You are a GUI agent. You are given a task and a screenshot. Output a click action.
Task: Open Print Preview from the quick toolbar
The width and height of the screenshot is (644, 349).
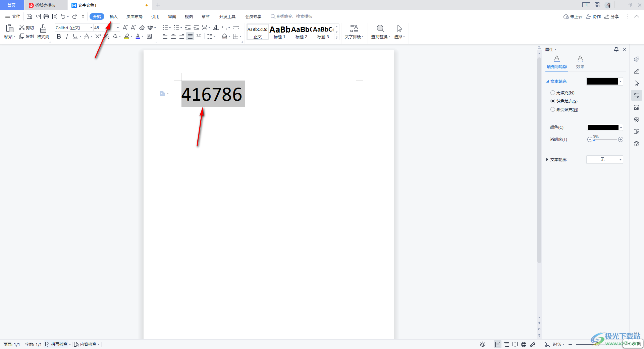point(55,16)
